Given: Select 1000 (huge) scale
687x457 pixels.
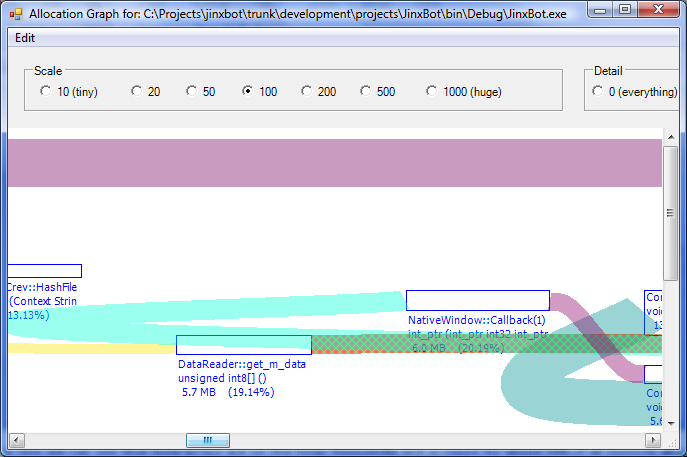Looking at the screenshot, I should (x=431, y=91).
